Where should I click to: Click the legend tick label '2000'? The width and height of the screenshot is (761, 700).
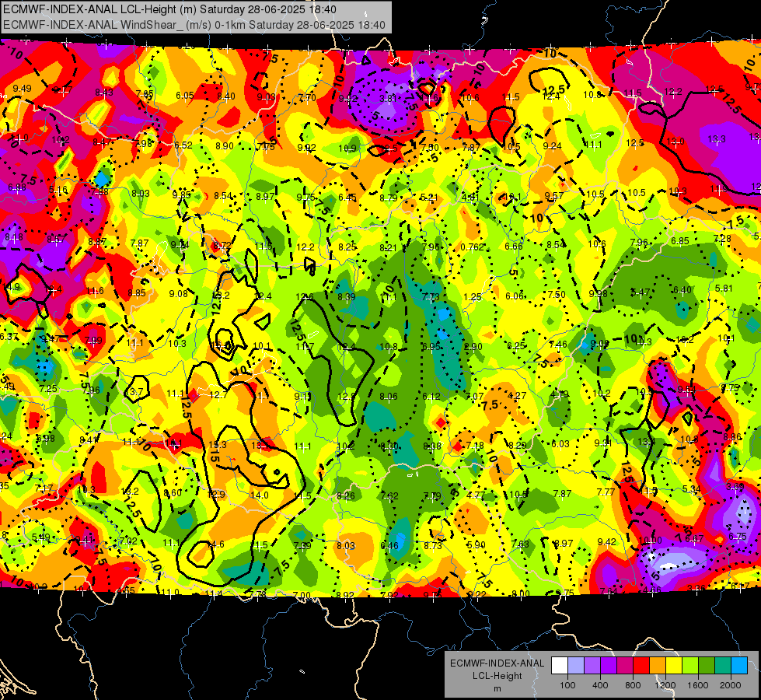point(731,685)
